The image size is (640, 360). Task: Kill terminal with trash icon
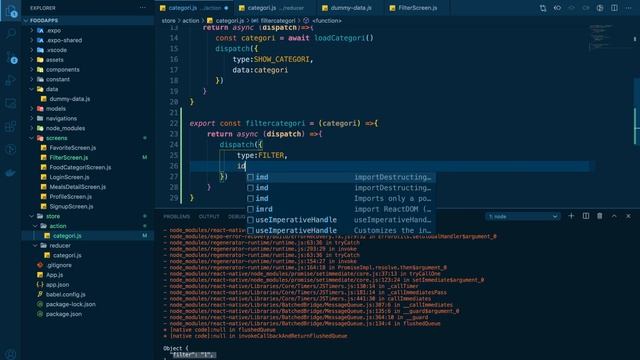tap(600, 216)
